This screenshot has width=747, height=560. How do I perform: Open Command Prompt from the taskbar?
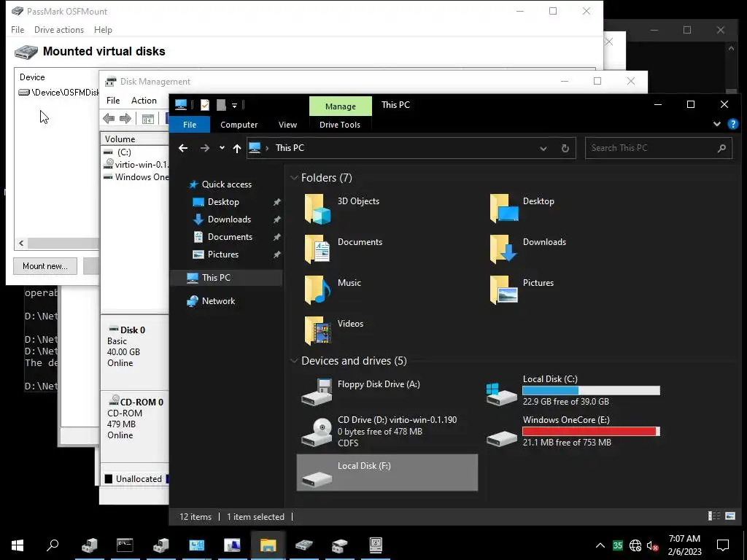pyautogui.click(x=125, y=545)
